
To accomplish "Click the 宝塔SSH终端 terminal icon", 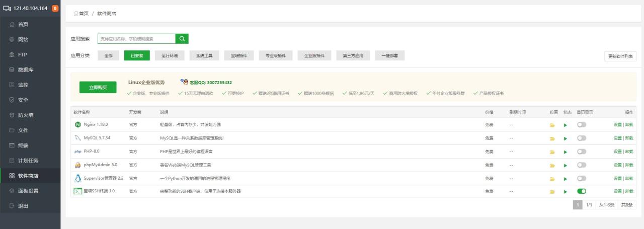I will 77,191.
